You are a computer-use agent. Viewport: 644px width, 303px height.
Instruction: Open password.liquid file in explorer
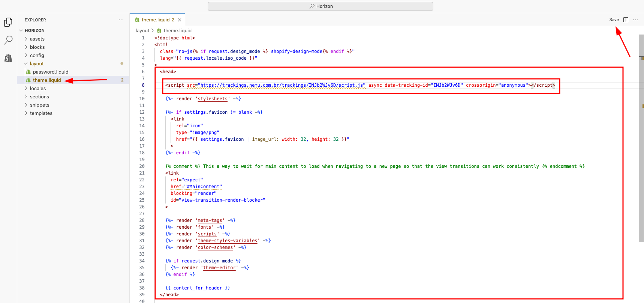(51, 72)
